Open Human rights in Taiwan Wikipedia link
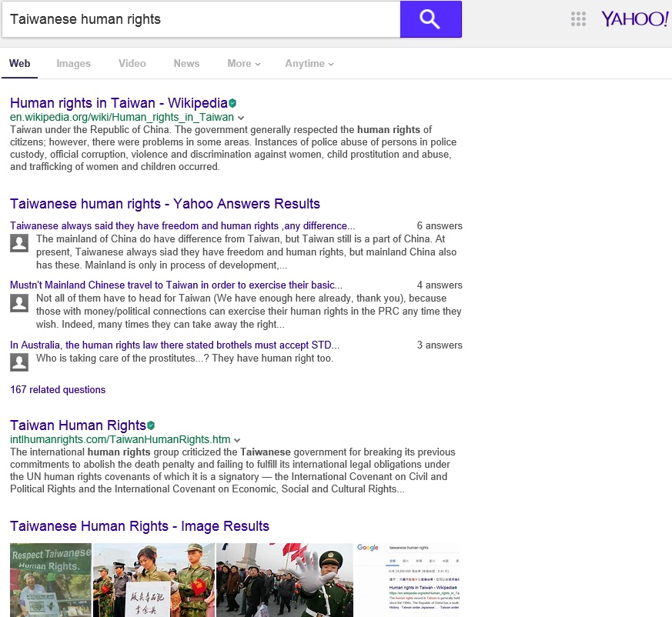This screenshot has height=617, width=672. 119,103
